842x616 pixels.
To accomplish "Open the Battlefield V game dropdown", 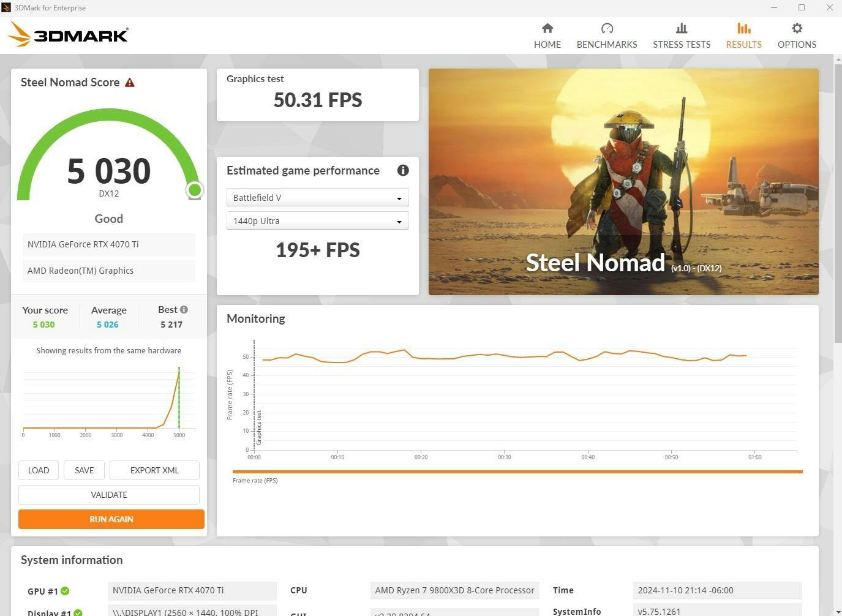I will coord(317,198).
